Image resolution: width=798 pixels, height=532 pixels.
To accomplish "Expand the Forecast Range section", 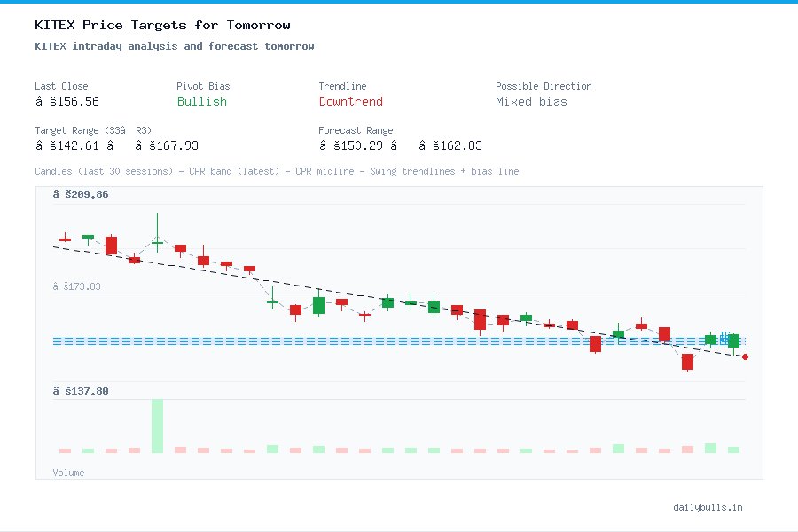I will tap(356, 130).
